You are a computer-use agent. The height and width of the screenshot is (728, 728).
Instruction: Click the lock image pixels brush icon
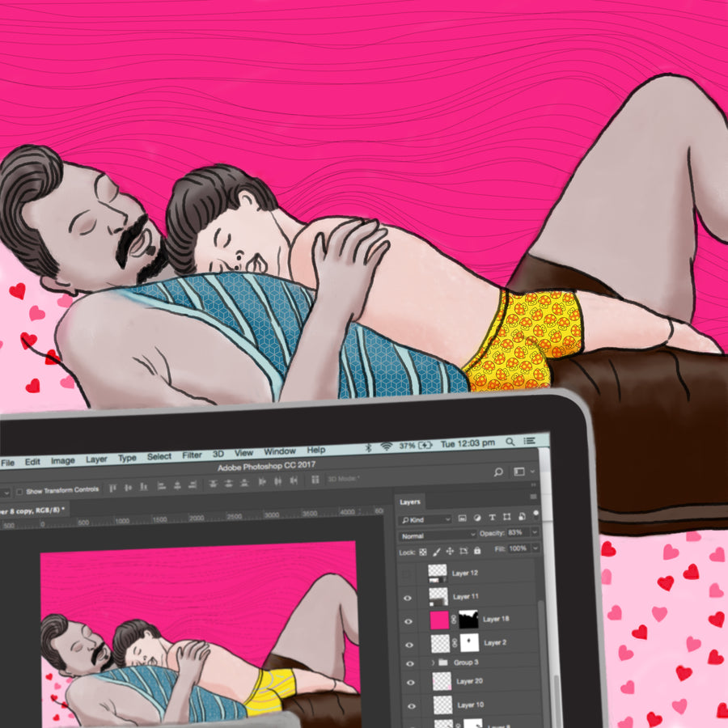coord(435,551)
